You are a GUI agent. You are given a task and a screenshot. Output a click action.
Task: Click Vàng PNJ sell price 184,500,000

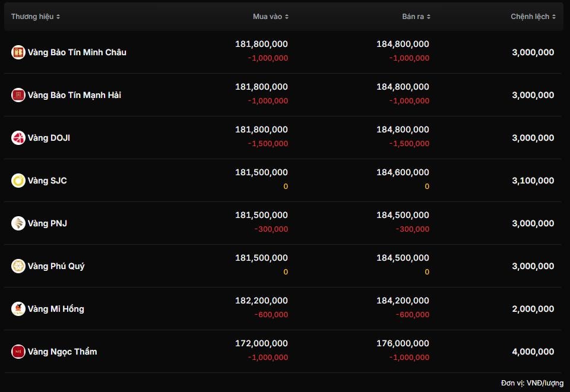coord(403,215)
